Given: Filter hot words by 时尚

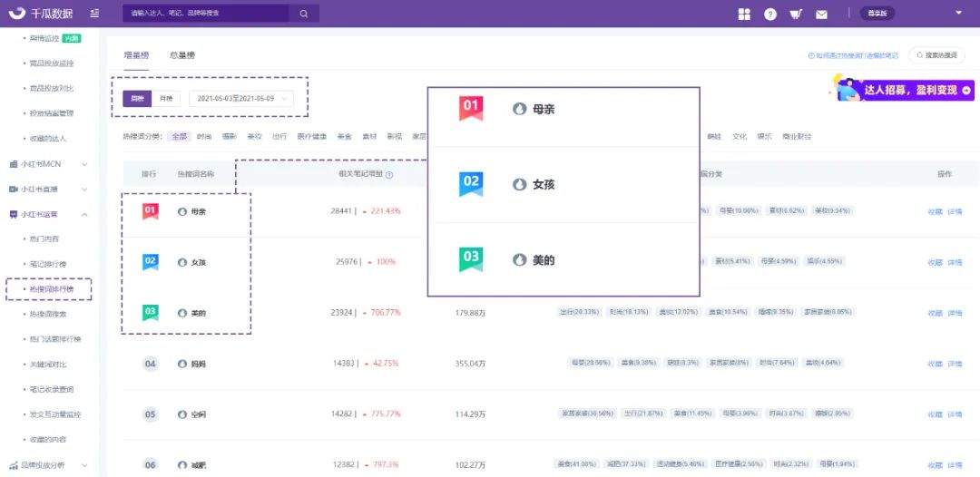Looking at the screenshot, I should click(x=204, y=136).
